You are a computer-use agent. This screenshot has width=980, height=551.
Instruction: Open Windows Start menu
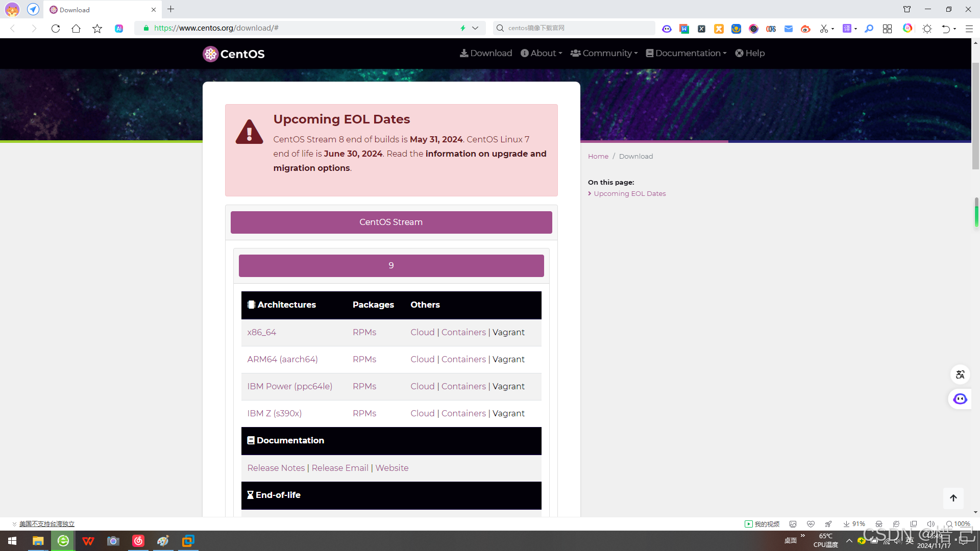(x=12, y=541)
